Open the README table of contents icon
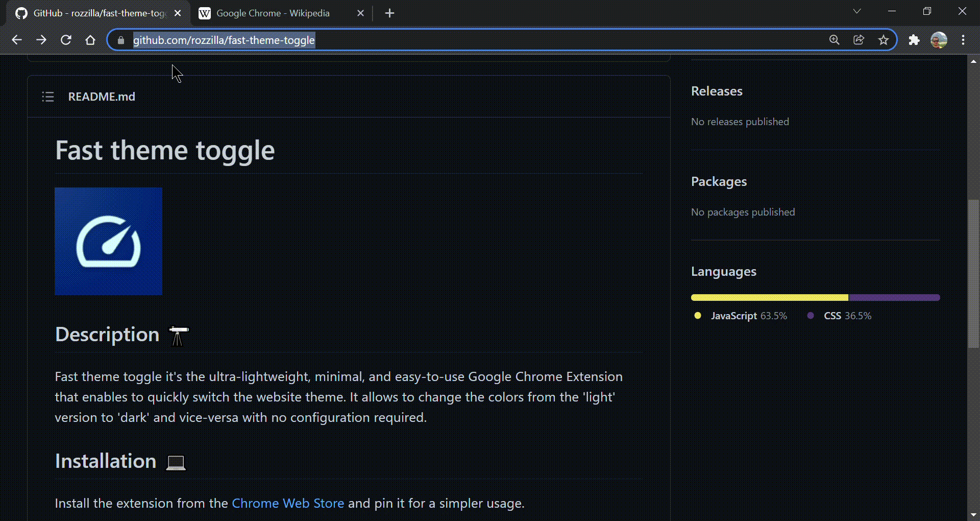Screen dimensions: 980x521 48,97
